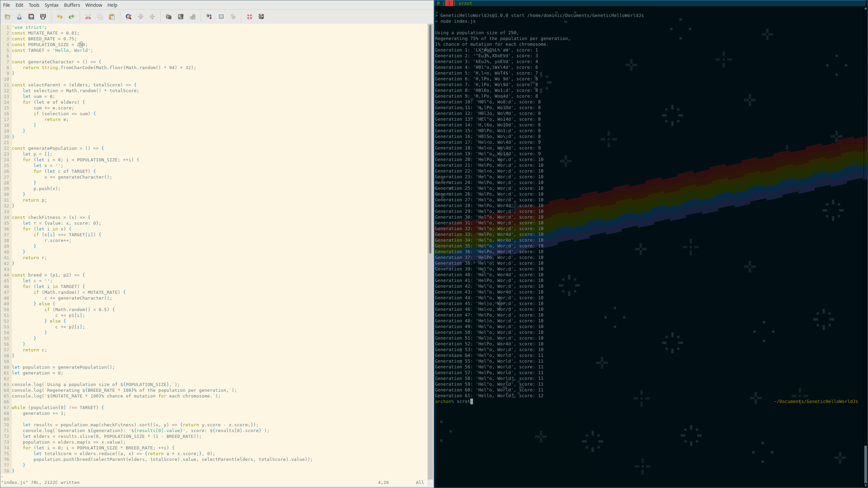Image resolution: width=868 pixels, height=488 pixels.
Task: Click the Copy toolbar icon
Action: tap(100, 17)
